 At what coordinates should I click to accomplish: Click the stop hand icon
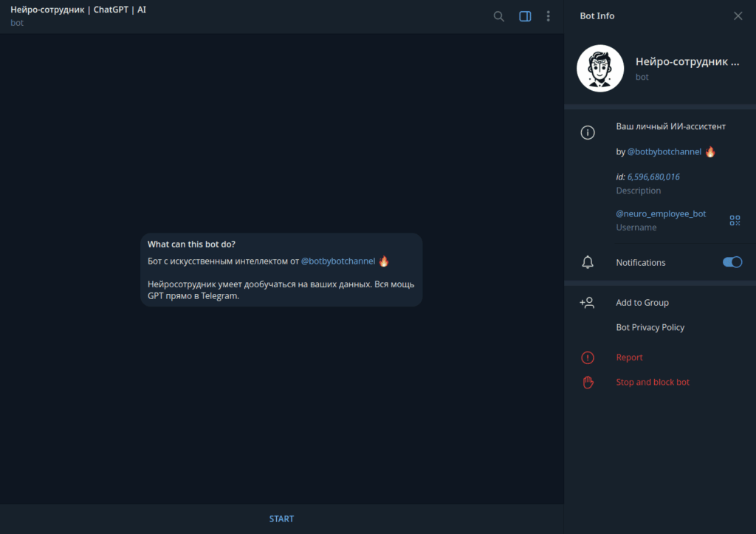tap(588, 382)
